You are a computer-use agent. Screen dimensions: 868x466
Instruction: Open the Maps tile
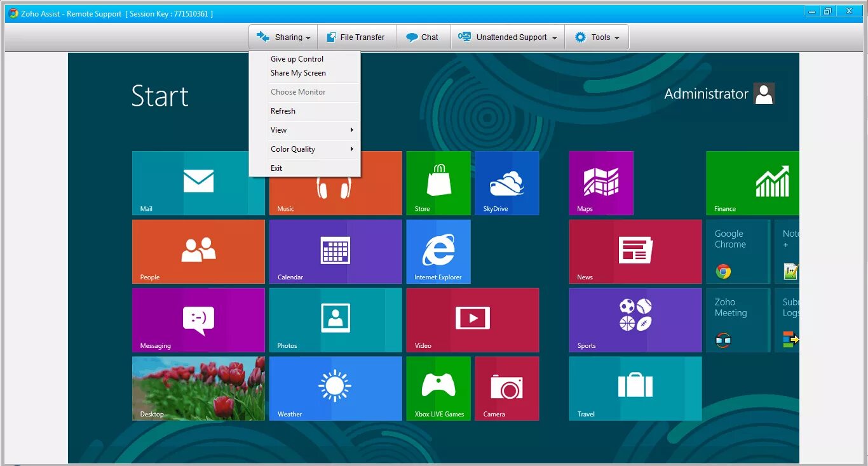(601, 183)
